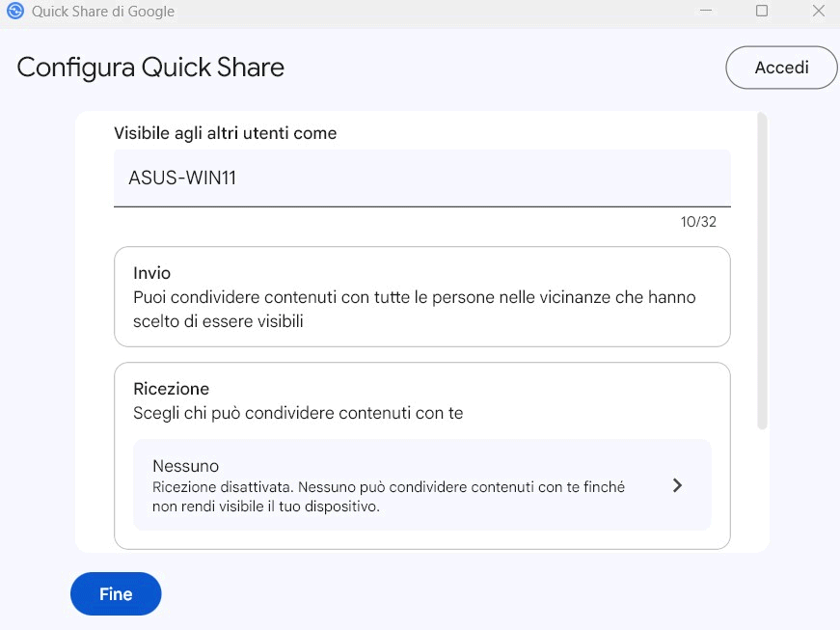Click the Invio description about nearby people
The width and height of the screenshot is (840, 630).
point(414,310)
